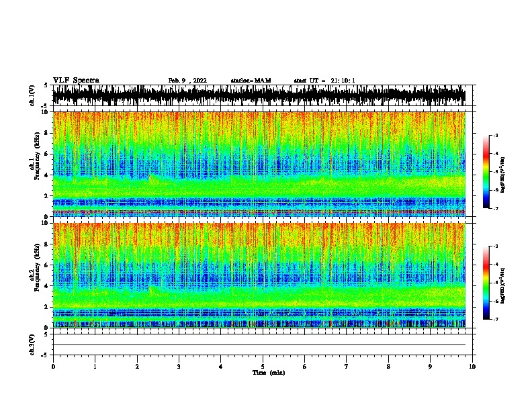
Task: Click the lower colorbar beside ch.2 spectrogram
Action: pyautogui.click(x=486, y=283)
